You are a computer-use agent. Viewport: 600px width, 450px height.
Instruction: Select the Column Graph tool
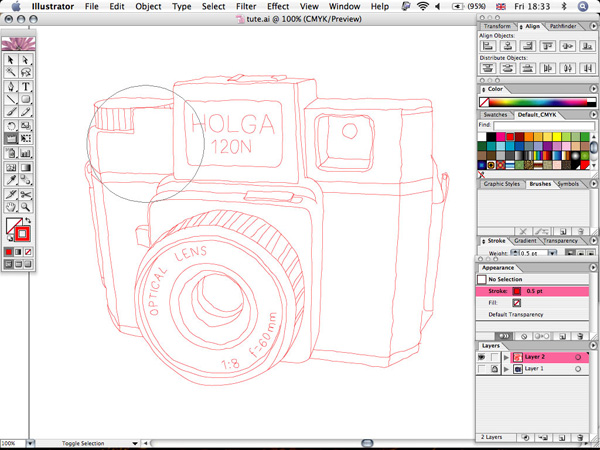coord(25,153)
